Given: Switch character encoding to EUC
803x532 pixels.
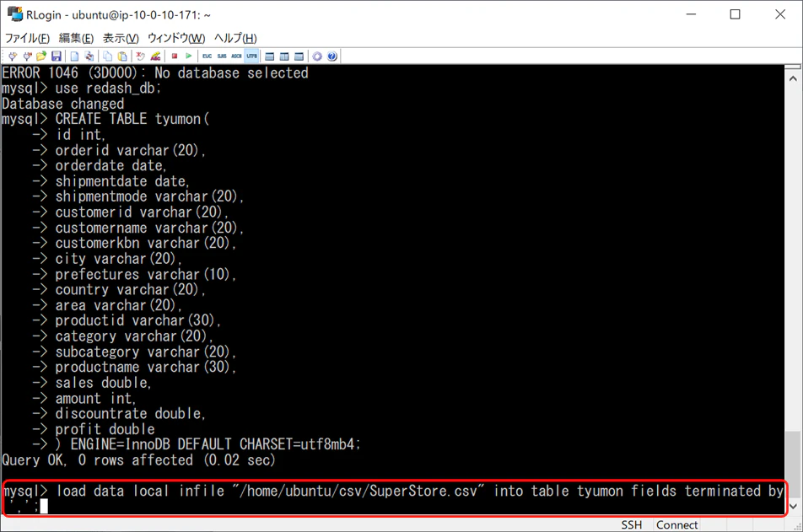Looking at the screenshot, I should (x=207, y=56).
